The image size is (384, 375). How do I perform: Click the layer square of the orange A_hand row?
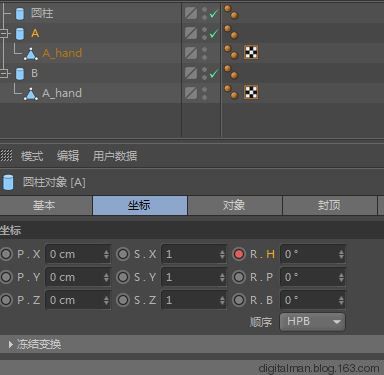click(x=191, y=53)
